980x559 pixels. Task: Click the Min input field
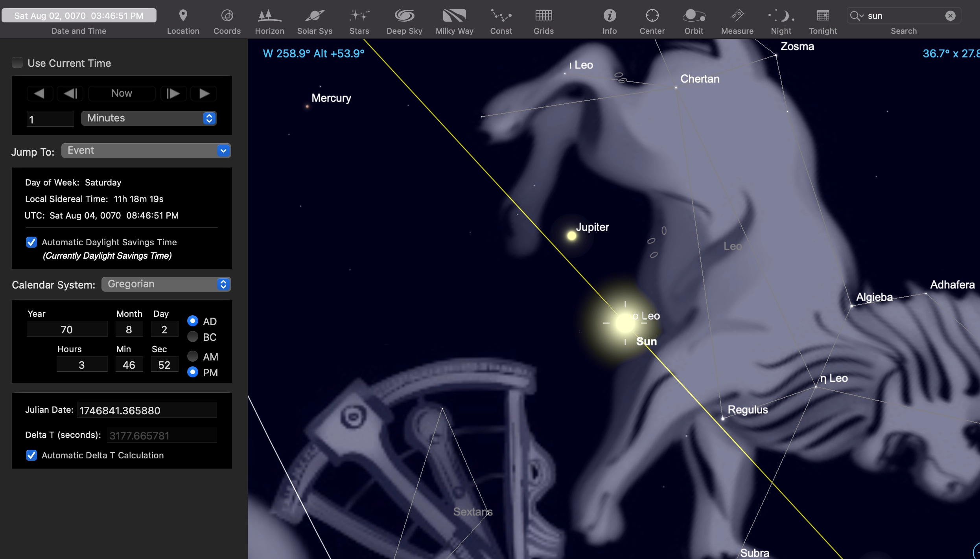pos(129,365)
